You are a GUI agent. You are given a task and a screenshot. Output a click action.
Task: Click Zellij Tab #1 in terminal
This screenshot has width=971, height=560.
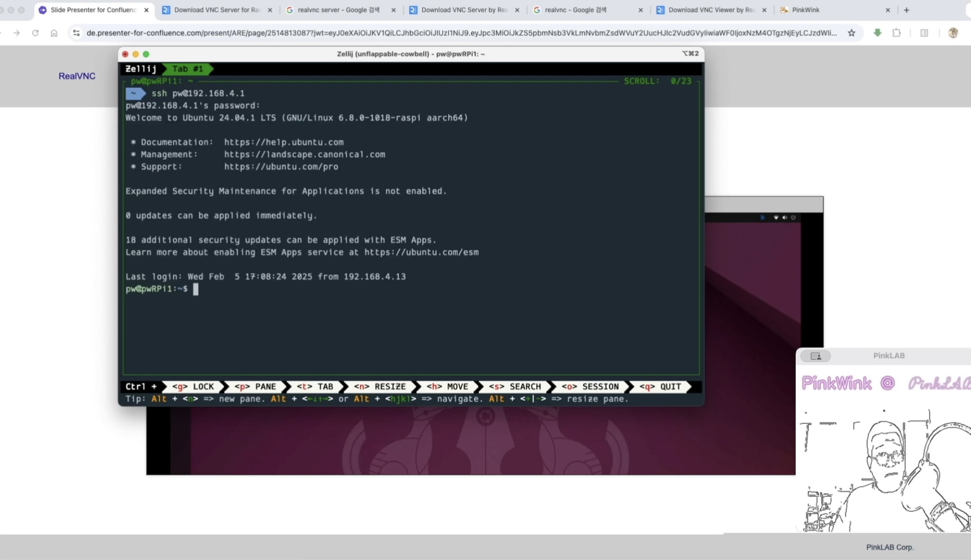point(187,69)
